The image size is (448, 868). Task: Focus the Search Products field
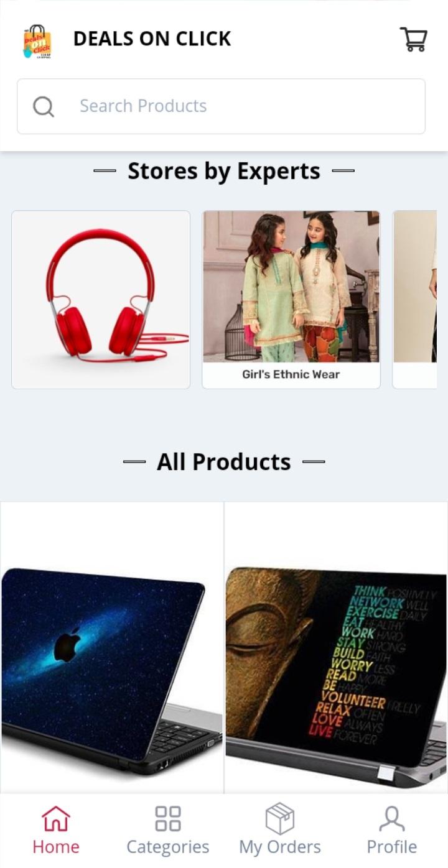(x=221, y=106)
